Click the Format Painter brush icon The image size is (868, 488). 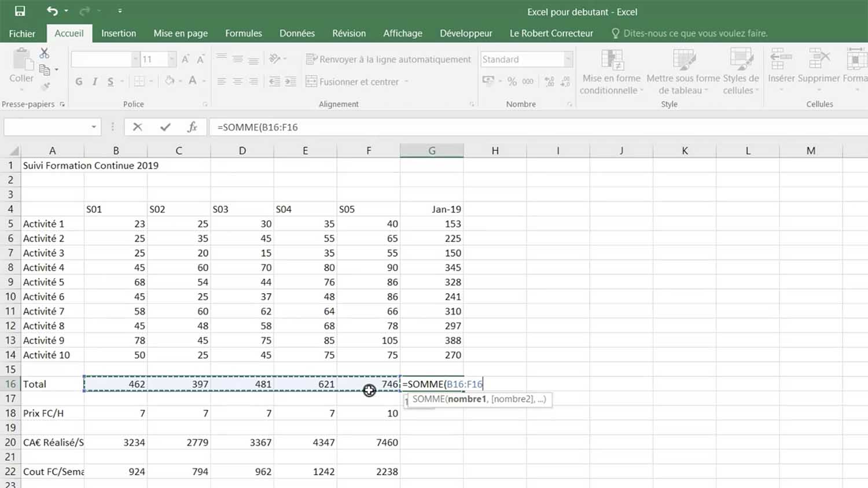(x=45, y=86)
